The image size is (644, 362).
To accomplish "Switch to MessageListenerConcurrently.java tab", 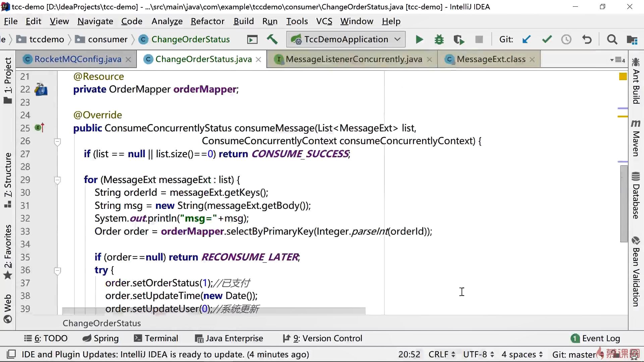I will point(354,59).
